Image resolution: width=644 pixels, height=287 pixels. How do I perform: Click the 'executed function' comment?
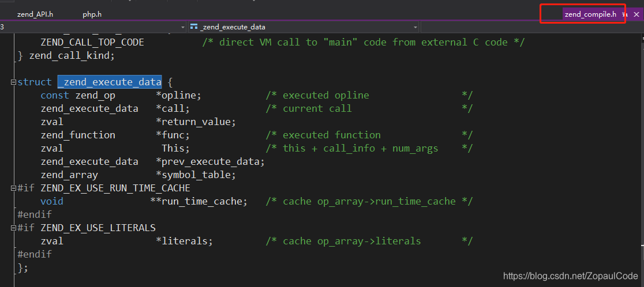coord(331,135)
